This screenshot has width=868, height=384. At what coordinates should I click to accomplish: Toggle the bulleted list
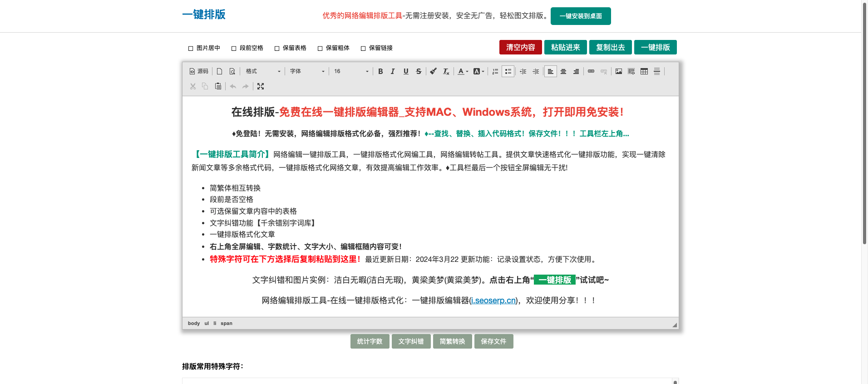508,71
